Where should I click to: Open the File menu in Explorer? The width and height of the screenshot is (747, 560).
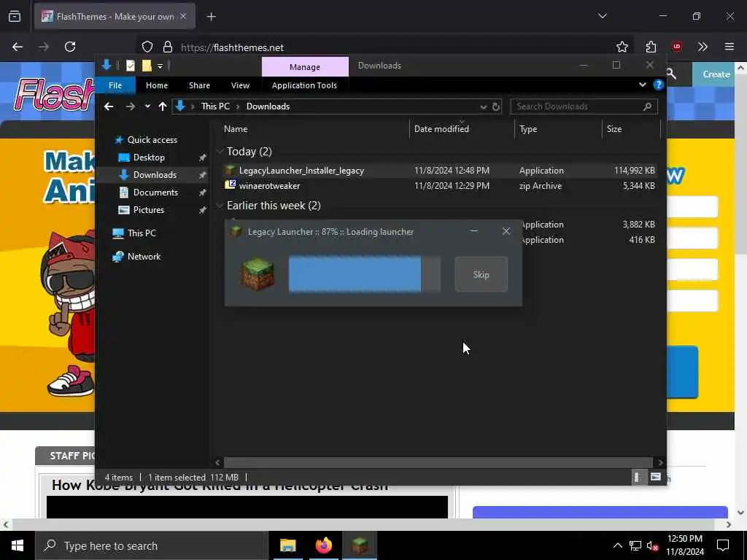coord(115,85)
